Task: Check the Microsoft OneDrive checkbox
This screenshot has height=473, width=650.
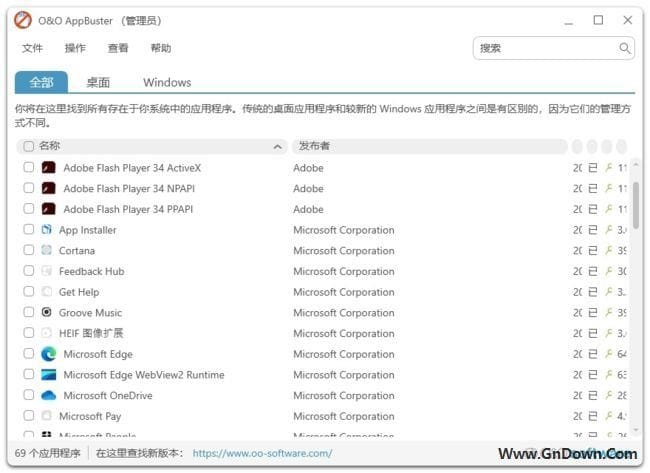Action: pos(29,395)
